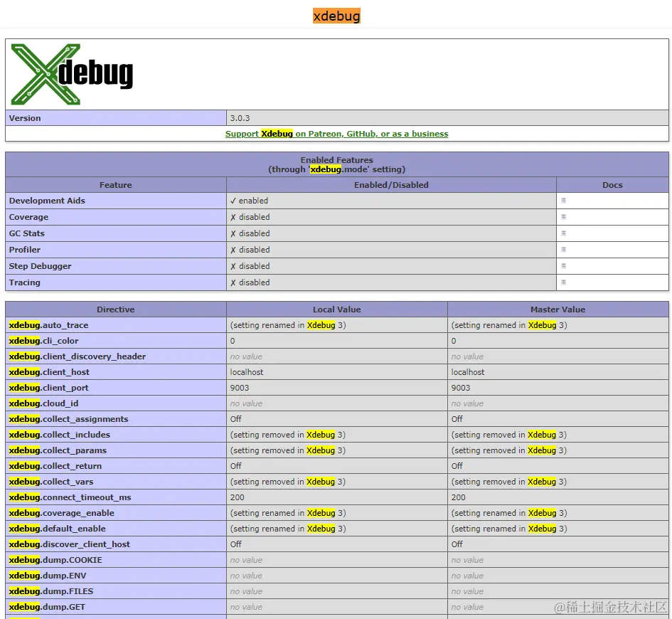Open docs icon for Step Debugger row
The image size is (672, 619).
(563, 266)
